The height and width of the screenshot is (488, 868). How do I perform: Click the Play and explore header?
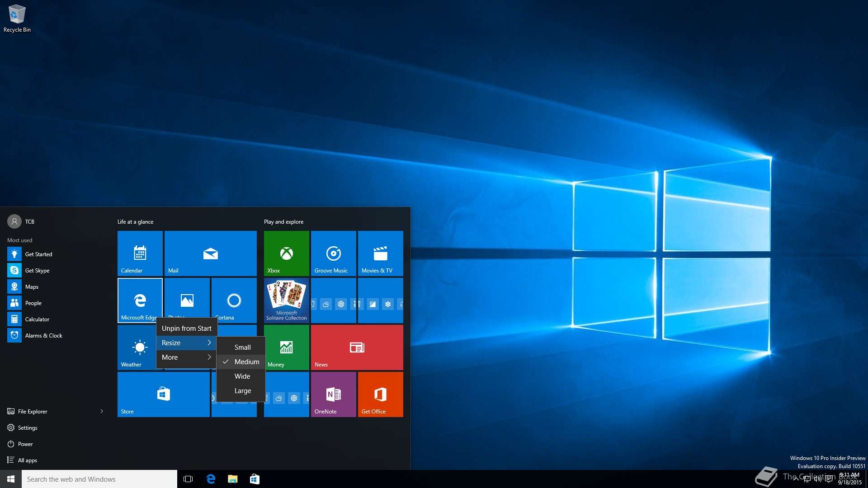click(284, 222)
